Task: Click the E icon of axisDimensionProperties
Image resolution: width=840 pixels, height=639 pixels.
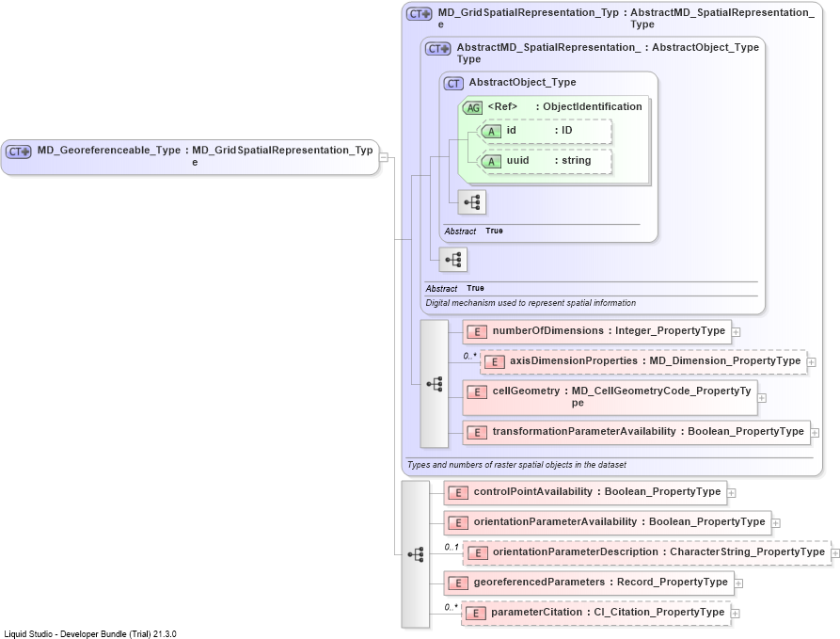Action: pos(495,362)
